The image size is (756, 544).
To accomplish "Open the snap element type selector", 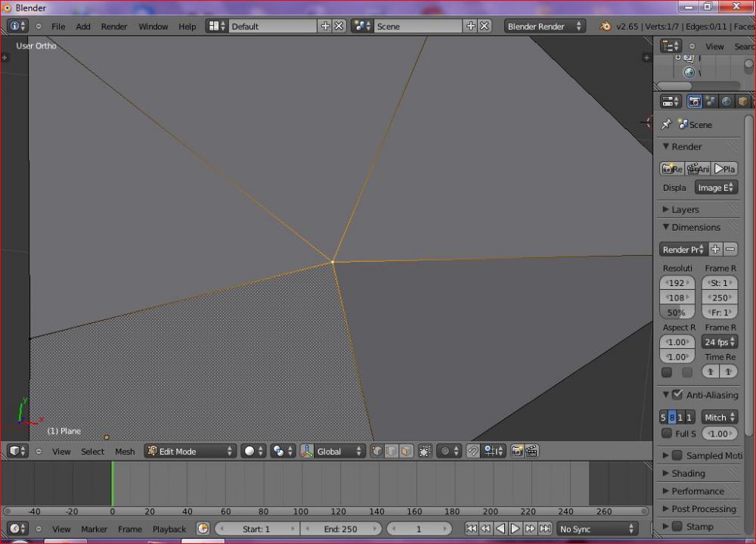I will [493, 451].
